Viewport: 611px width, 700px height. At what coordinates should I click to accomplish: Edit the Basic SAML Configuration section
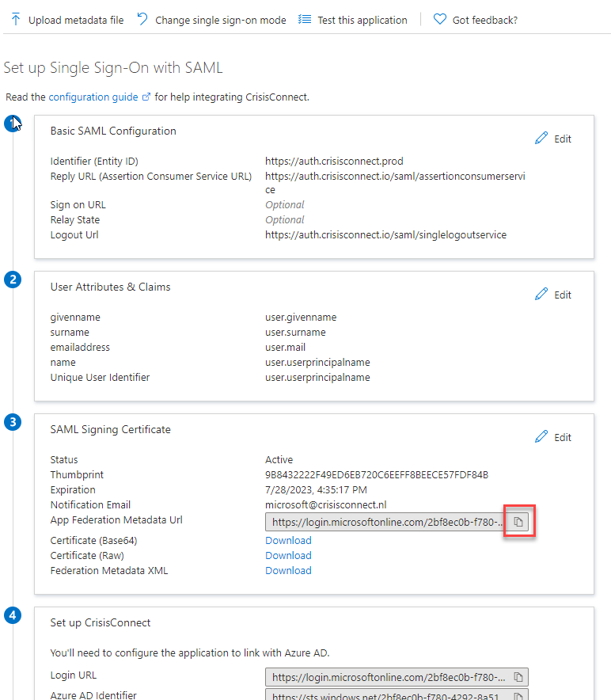(x=563, y=139)
